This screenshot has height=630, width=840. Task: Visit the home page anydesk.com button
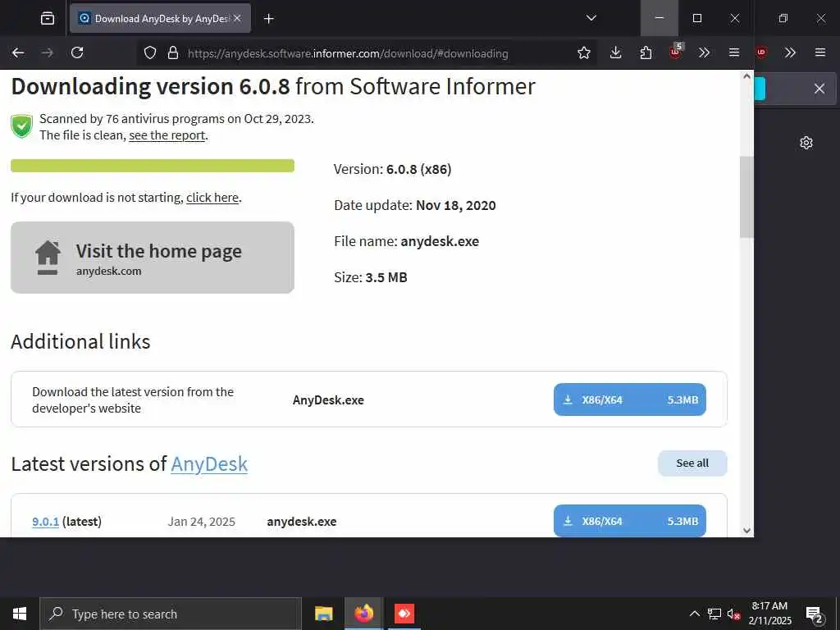[x=152, y=257]
